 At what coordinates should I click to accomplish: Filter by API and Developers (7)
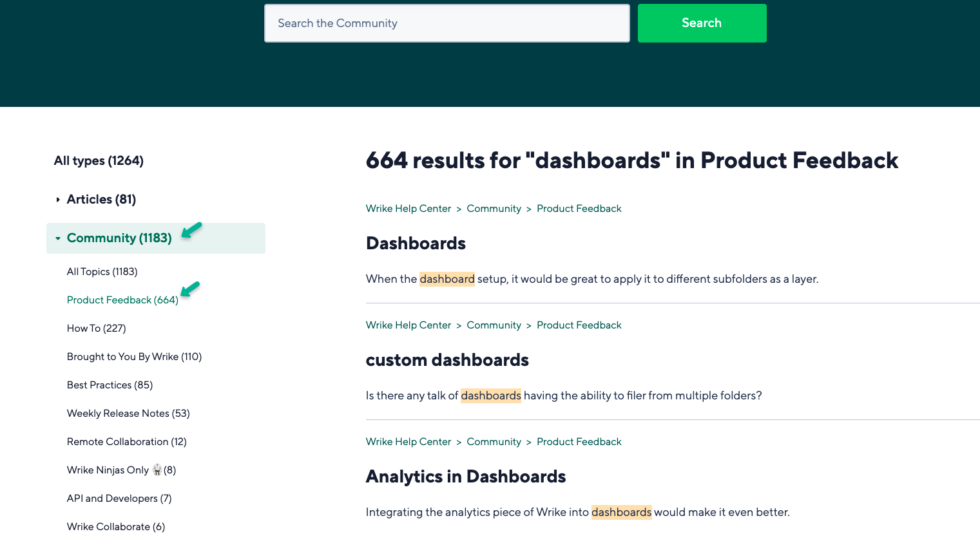tap(119, 499)
